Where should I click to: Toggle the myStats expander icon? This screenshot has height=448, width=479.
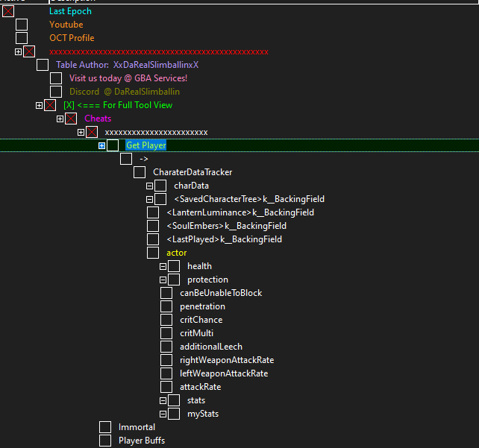click(x=163, y=414)
